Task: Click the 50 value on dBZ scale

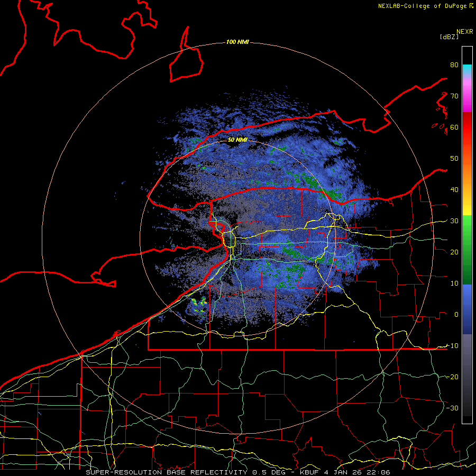Action: pyautogui.click(x=454, y=159)
